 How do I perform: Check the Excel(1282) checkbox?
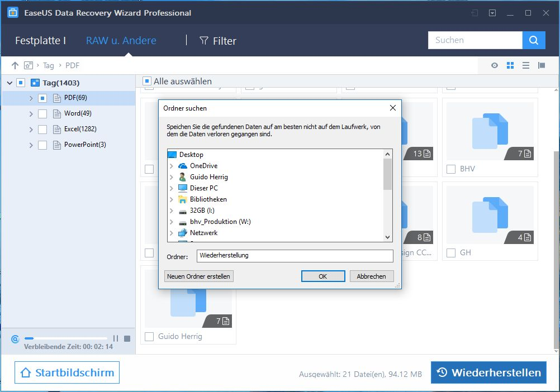42,129
